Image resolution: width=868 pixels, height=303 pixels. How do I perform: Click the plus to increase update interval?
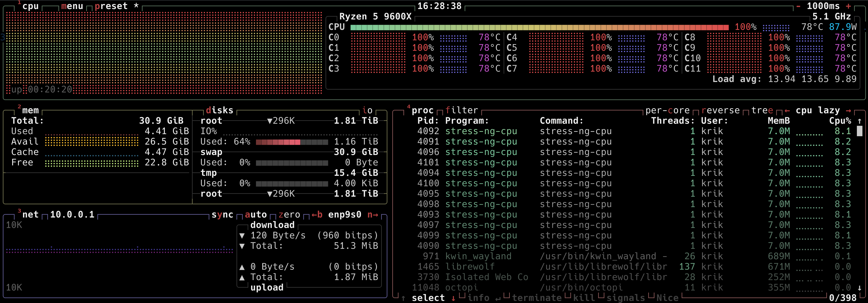(849, 6)
